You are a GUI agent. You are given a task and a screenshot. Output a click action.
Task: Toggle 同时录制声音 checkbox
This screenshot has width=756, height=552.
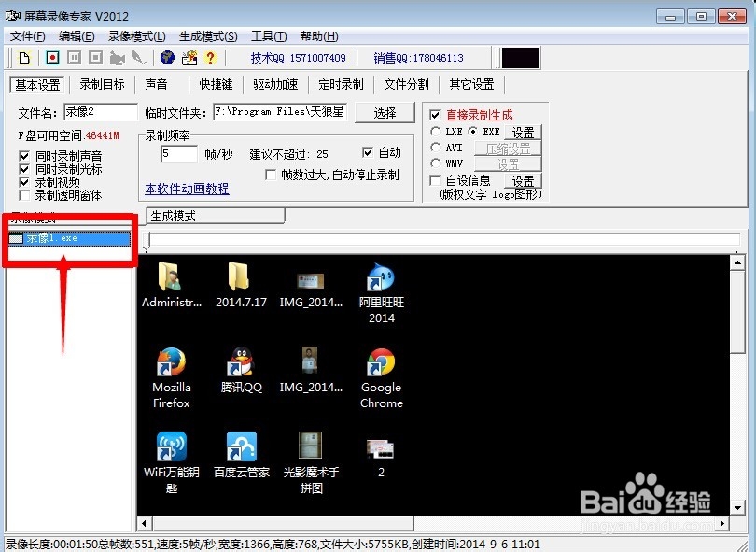click(x=24, y=156)
